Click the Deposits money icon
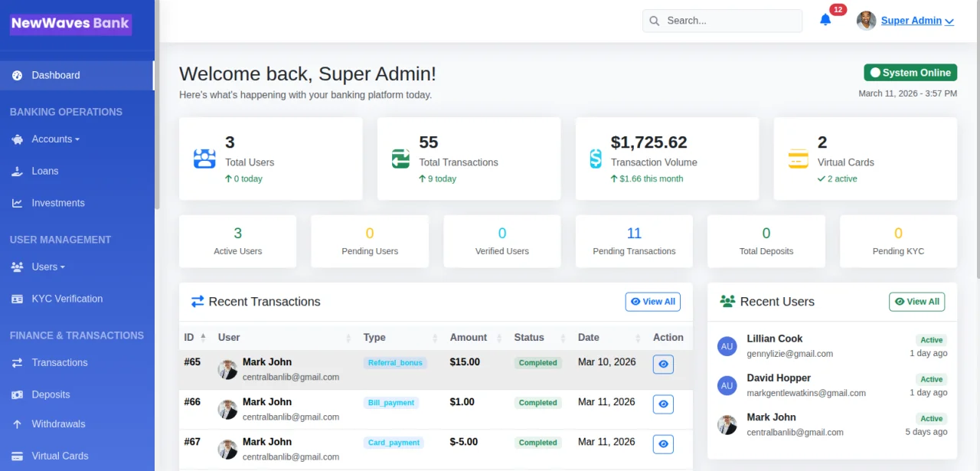Viewport: 980px width, 471px height. (x=17, y=394)
